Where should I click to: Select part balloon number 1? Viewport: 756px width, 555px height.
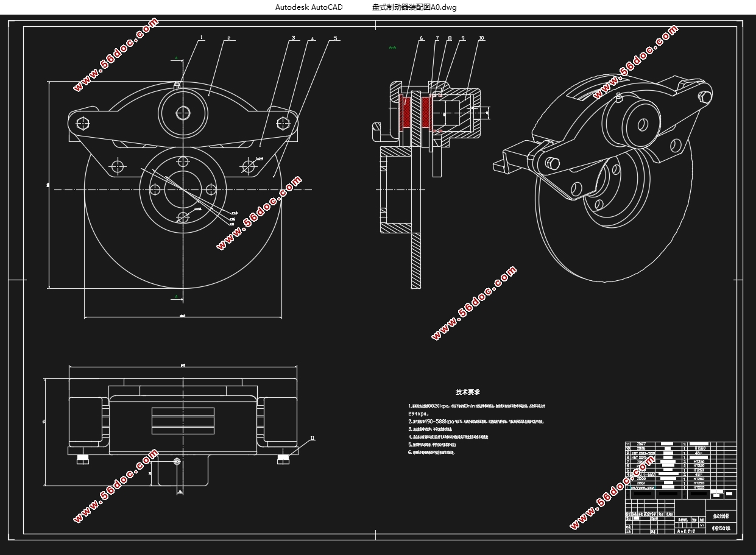[202, 38]
